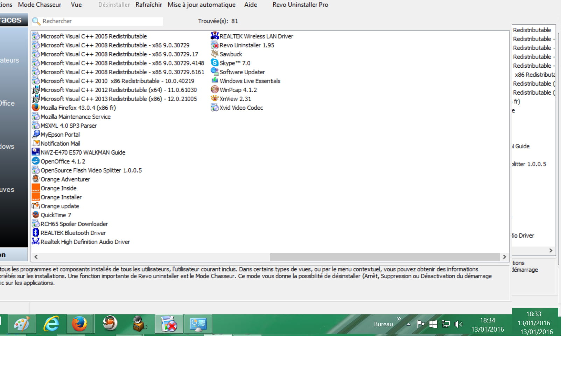588x368 pixels.
Task: Click the Action Center flag tray icon
Action: tap(421, 324)
